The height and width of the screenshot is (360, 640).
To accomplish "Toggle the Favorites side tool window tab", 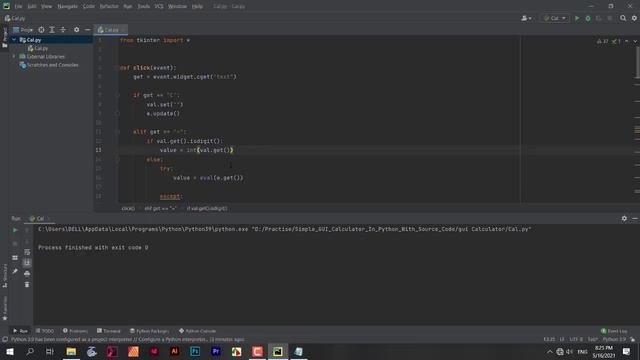I will pos(4,309).
